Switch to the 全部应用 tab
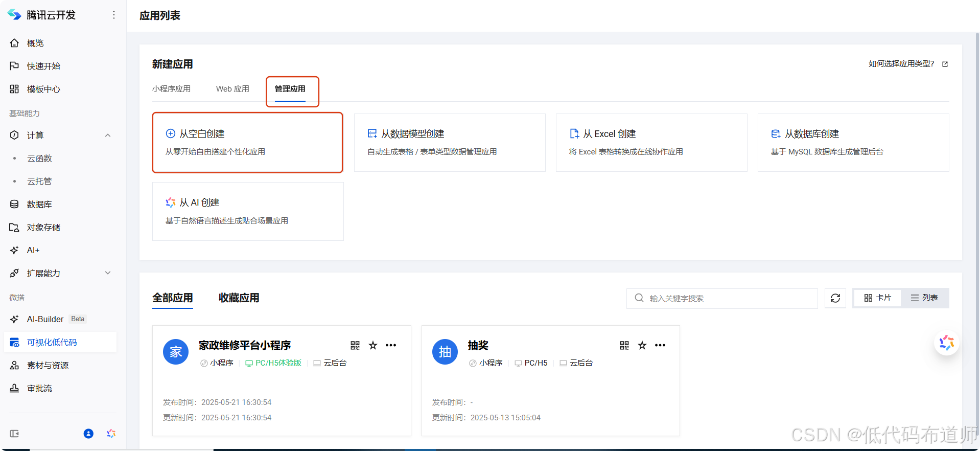Image resolution: width=980 pixels, height=451 pixels. 173,298
